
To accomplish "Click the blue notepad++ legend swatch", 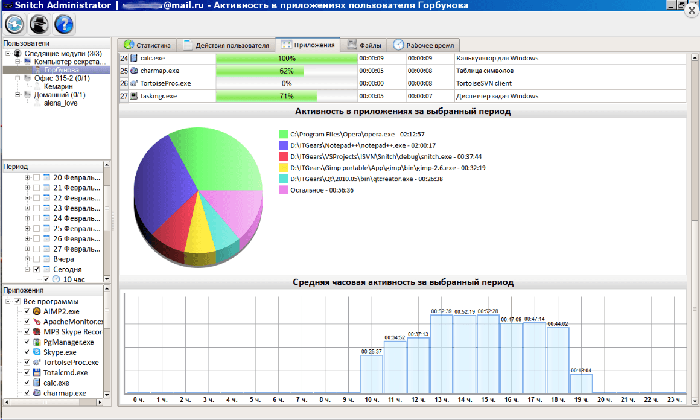I will 283,145.
